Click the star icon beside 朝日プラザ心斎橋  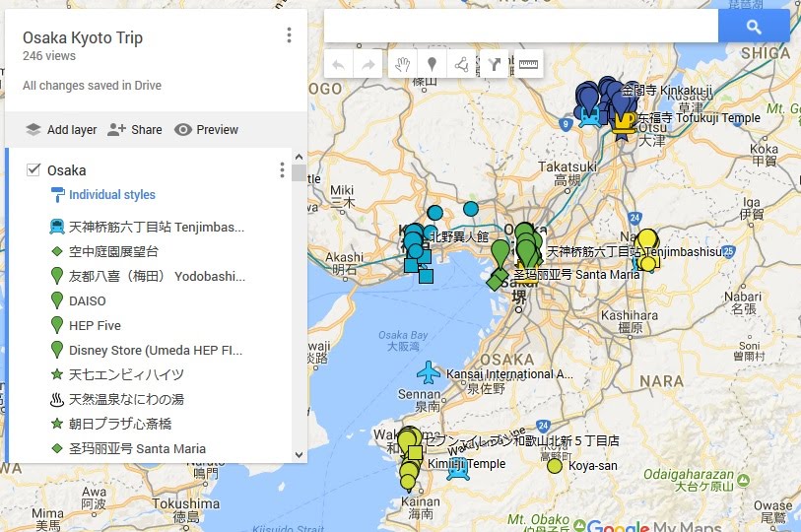(x=57, y=424)
